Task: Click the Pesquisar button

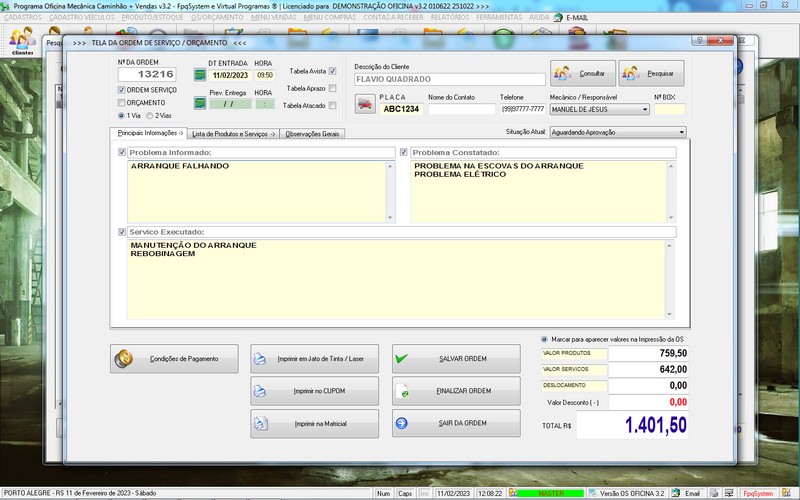Action: pos(652,73)
